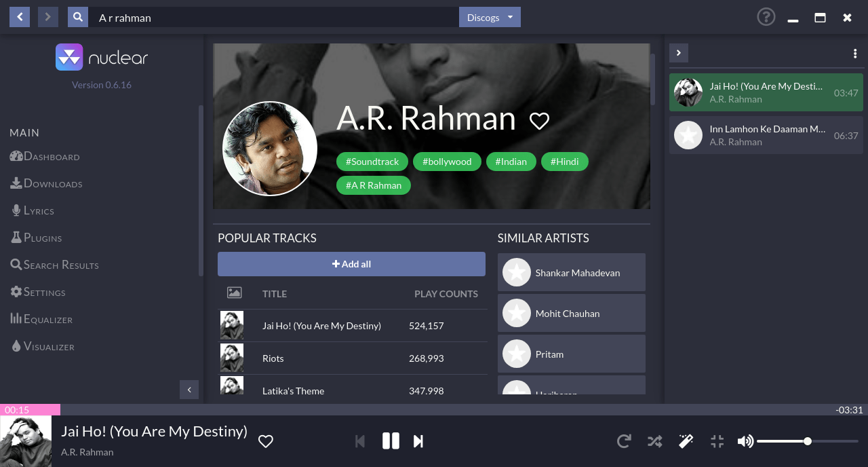Click the previous track button
This screenshot has width=868, height=467.
[x=360, y=441]
